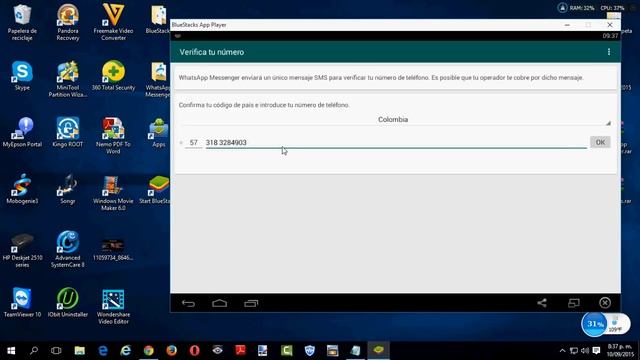Select the Apps desktop shortcut
This screenshot has width=640, height=360.
[x=159, y=133]
